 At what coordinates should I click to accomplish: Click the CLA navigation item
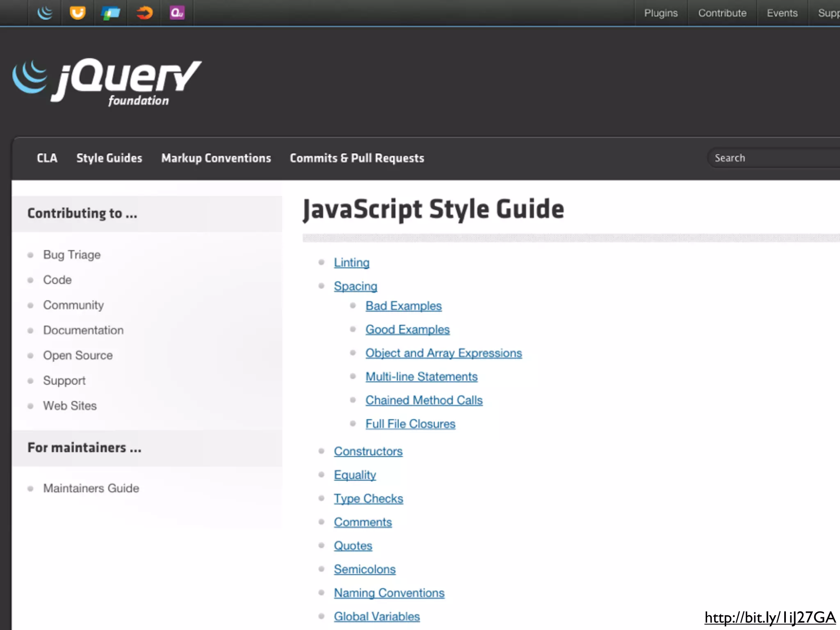[x=47, y=158]
